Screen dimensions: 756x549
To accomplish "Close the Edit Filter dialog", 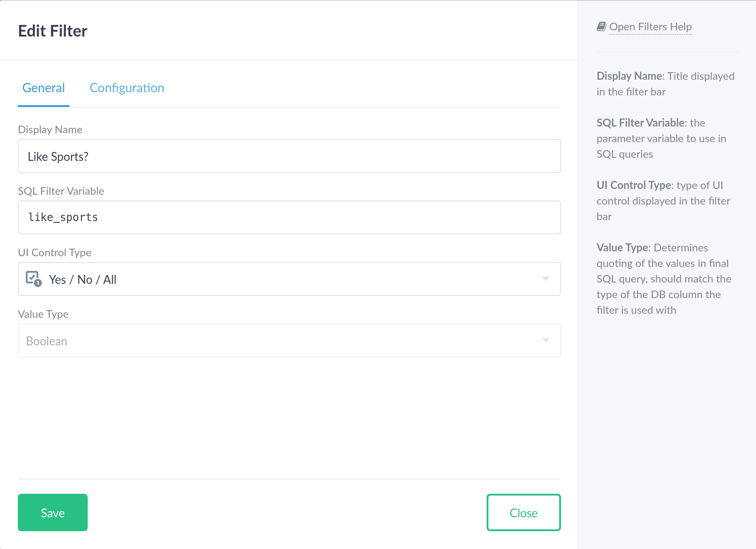I will [524, 512].
